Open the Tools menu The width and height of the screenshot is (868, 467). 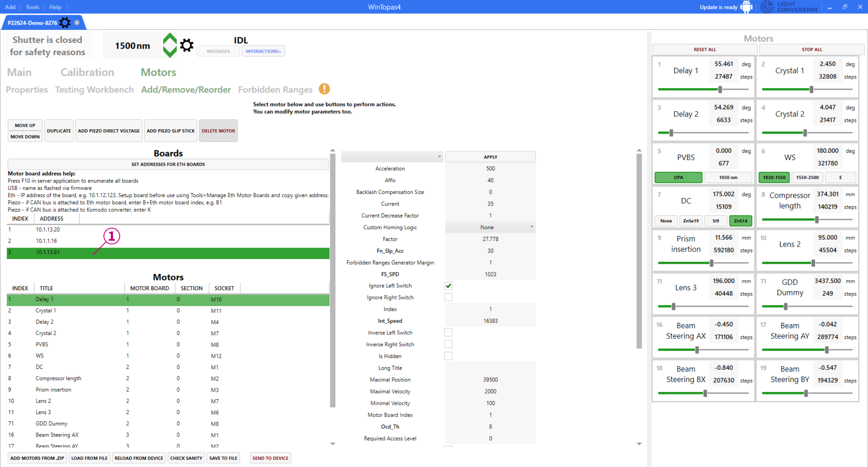pyautogui.click(x=32, y=7)
